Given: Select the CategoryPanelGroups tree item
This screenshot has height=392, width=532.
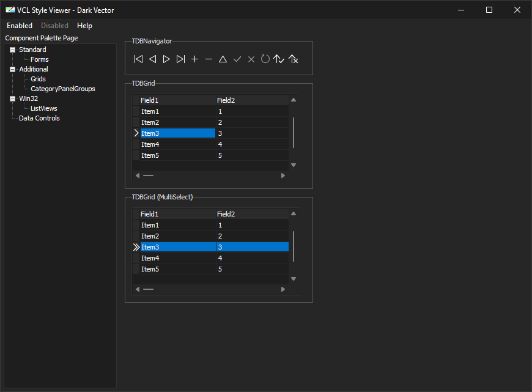Looking at the screenshot, I should tap(63, 89).
